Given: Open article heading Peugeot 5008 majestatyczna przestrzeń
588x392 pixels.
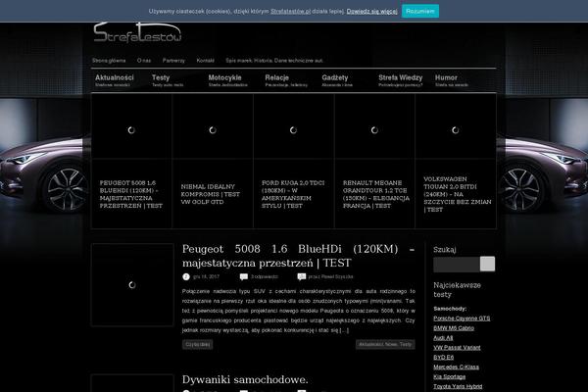Looking at the screenshot, I should (x=299, y=256).
